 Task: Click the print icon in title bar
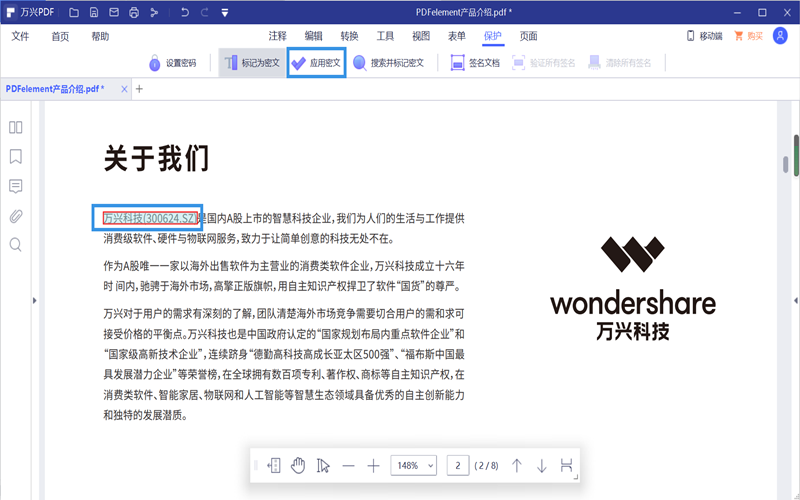click(x=133, y=12)
